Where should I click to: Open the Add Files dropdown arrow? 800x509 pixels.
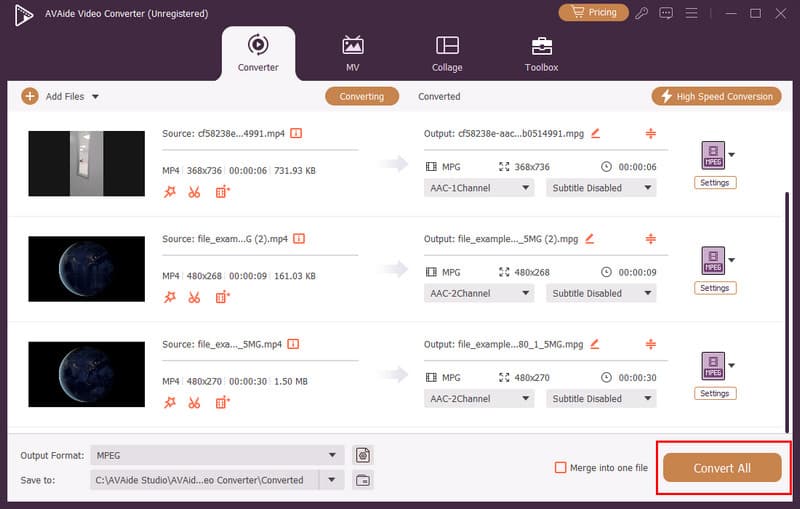click(x=96, y=97)
